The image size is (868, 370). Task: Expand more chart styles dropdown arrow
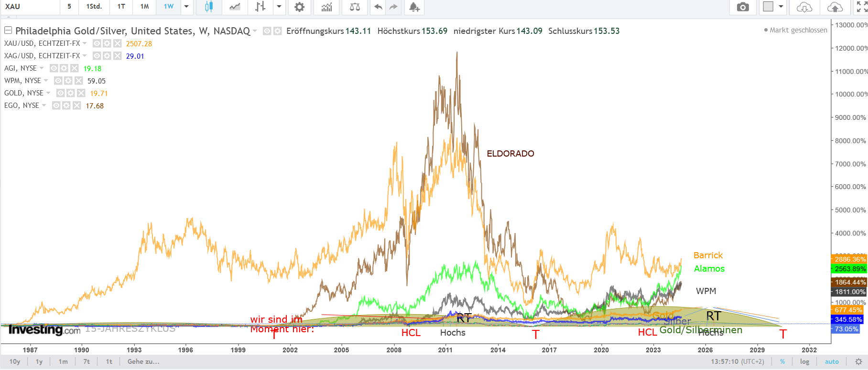coord(279,7)
